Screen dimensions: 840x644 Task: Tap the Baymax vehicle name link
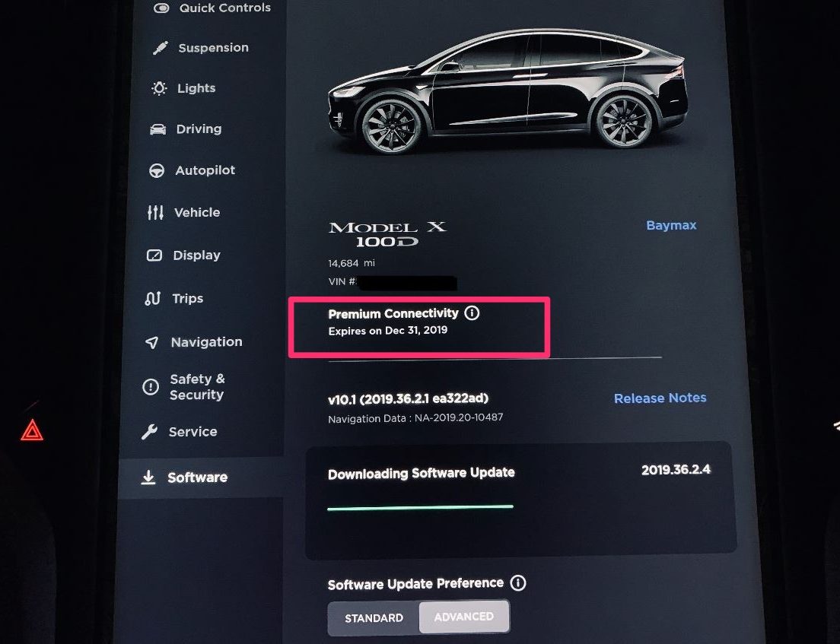(671, 225)
